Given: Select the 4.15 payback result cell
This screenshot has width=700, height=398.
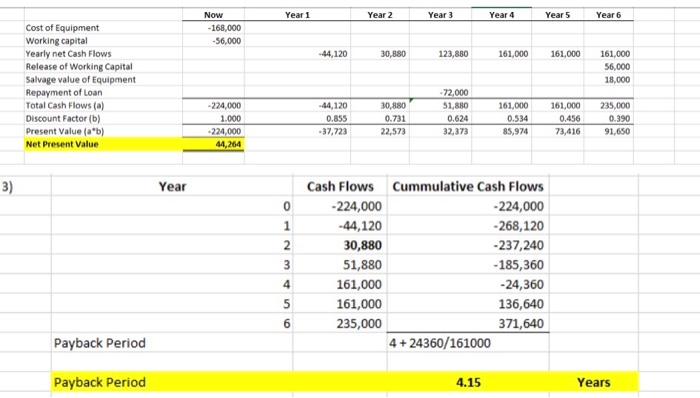Looking at the screenshot, I should [468, 382].
